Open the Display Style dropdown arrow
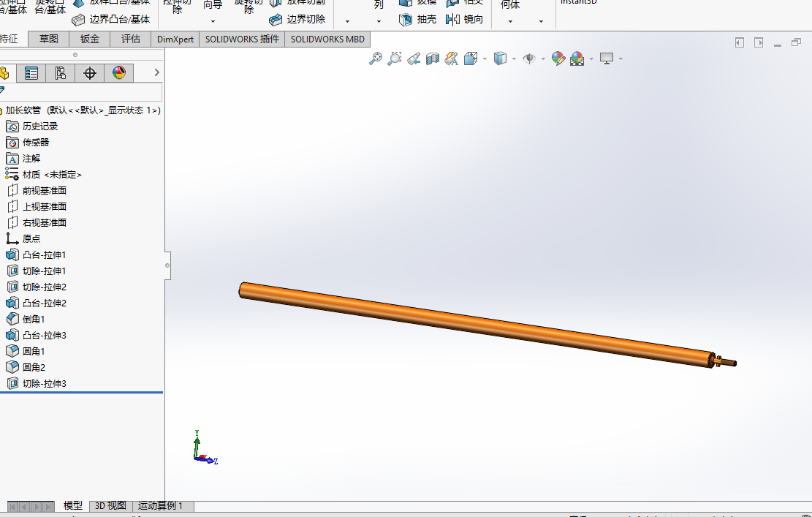Image resolution: width=812 pixels, height=517 pixels. point(514,59)
